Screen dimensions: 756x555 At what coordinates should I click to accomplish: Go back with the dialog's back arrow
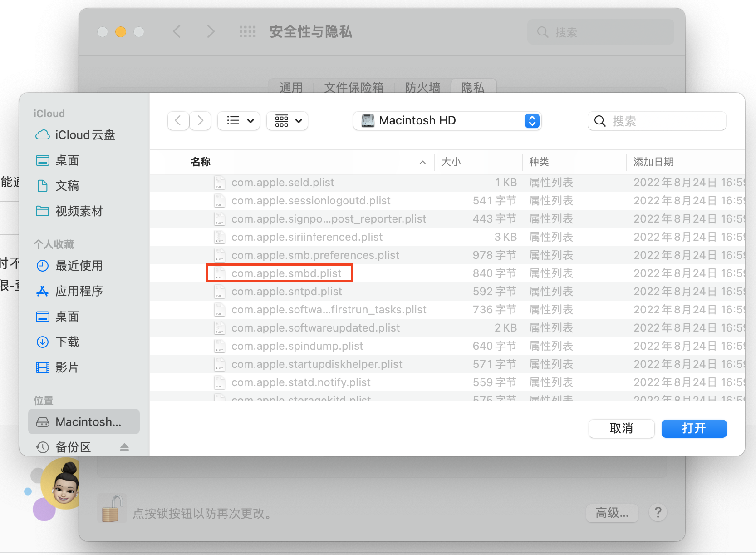click(x=178, y=121)
